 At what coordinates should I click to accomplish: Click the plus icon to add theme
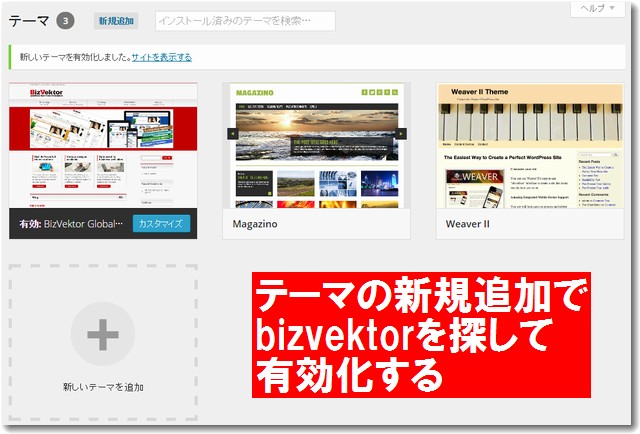(103, 334)
